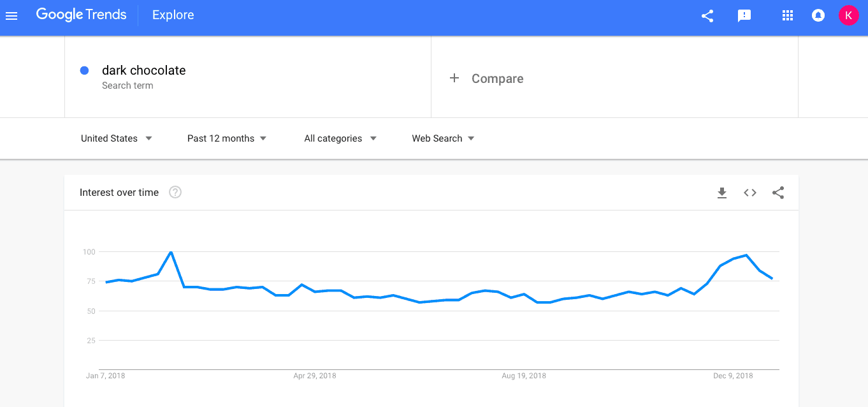This screenshot has width=868, height=407.
Task: Click the Google Trends logo
Action: tap(81, 15)
